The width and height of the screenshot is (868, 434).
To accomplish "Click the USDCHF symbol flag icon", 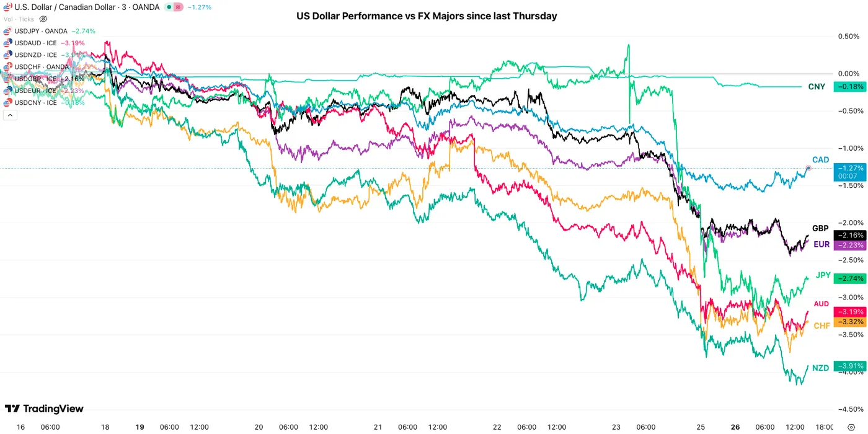I will 7,67.
